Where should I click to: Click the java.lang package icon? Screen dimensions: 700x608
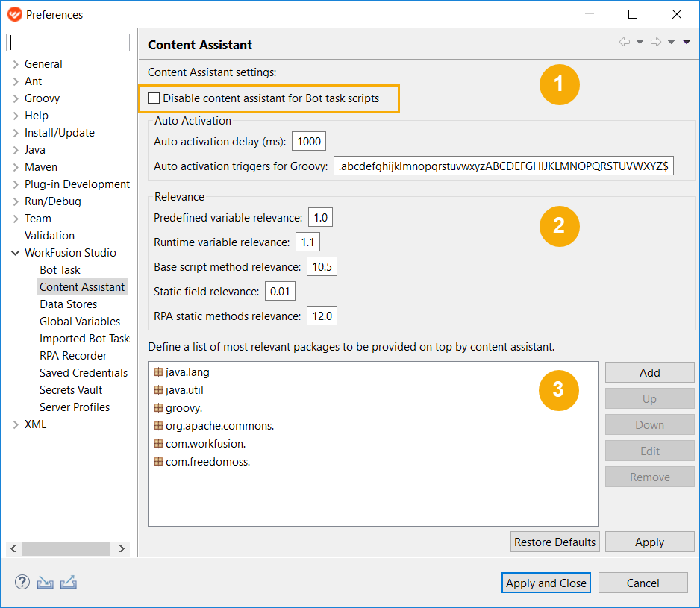[158, 372]
